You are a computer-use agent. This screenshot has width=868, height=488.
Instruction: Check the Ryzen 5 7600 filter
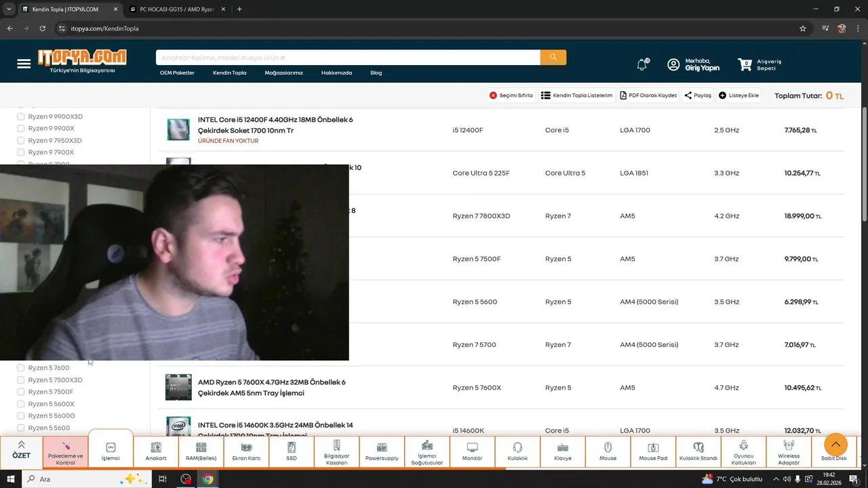click(21, 368)
